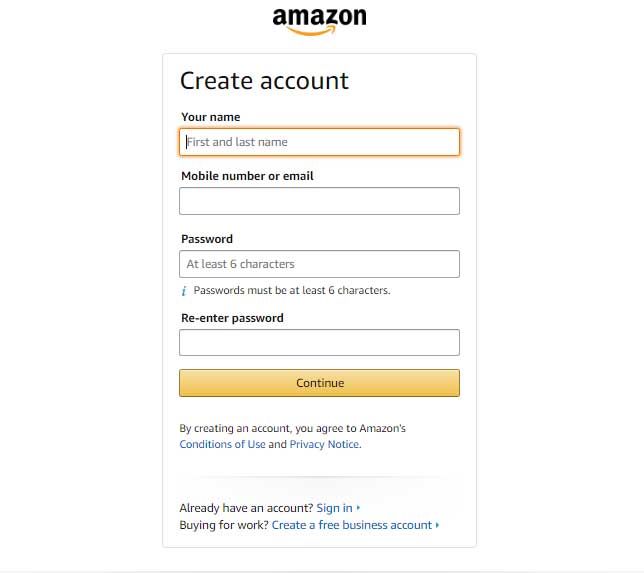Open the Privacy Notice link

point(324,444)
